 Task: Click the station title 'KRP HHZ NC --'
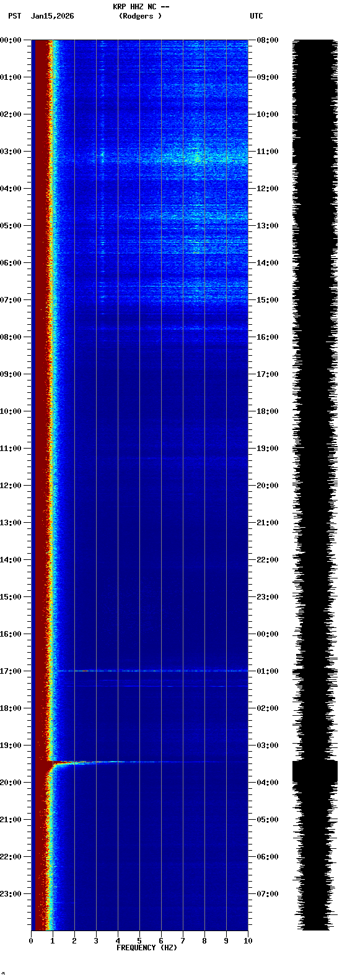(x=141, y=6)
